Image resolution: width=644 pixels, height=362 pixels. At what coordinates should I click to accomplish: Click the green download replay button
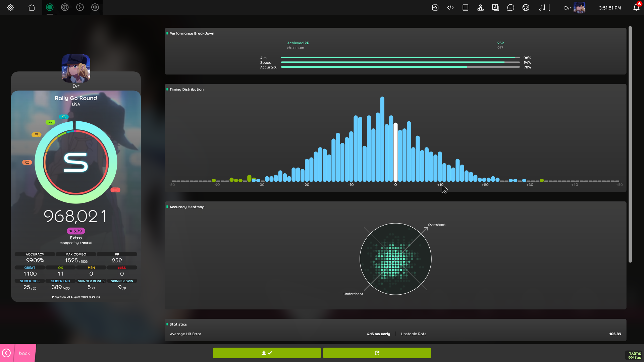click(x=267, y=353)
